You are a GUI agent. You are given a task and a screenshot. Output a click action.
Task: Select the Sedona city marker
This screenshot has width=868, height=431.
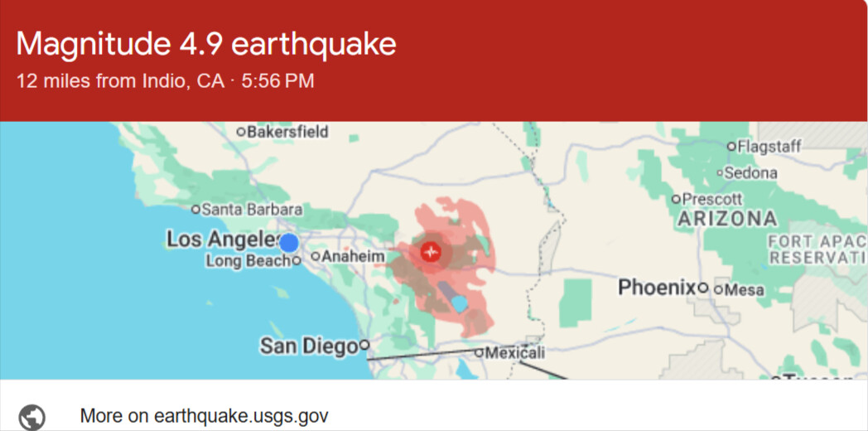[x=720, y=173]
